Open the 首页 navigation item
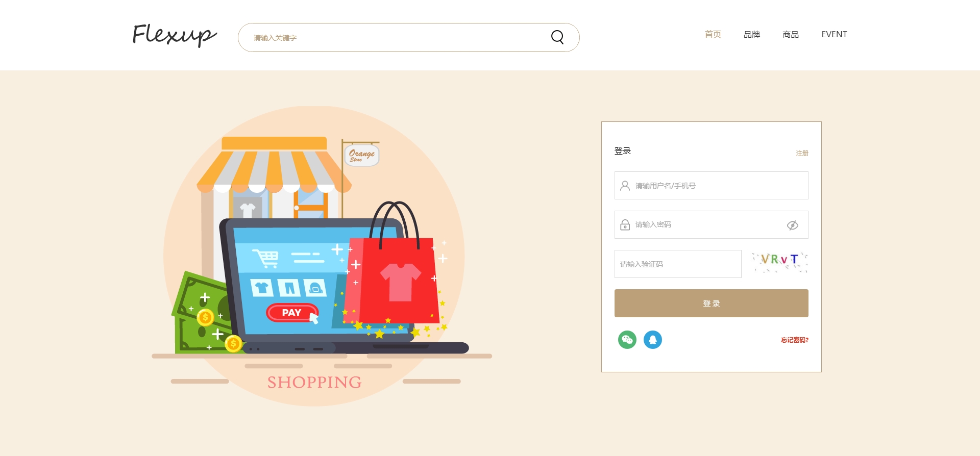The image size is (980, 456). [x=713, y=34]
